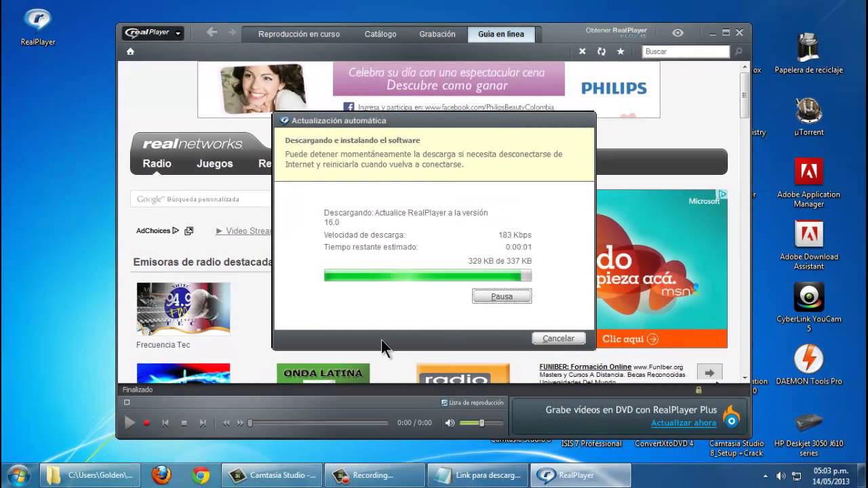
Task: Switch to Camtasia Studio taskbar item
Action: click(x=273, y=475)
